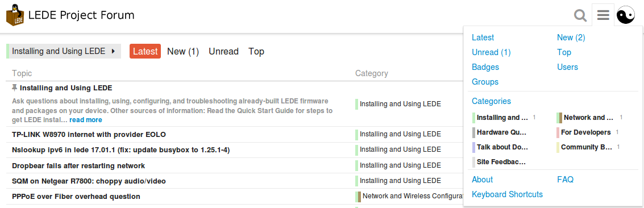644x208 pixels.
Task: Open the Unread tab
Action: coord(223,51)
